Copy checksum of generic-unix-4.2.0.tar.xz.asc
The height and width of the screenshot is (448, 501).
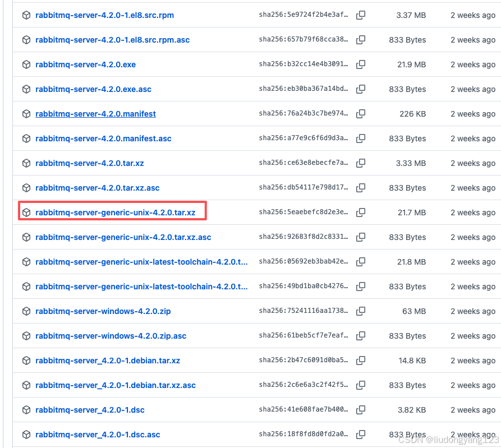[x=361, y=237]
